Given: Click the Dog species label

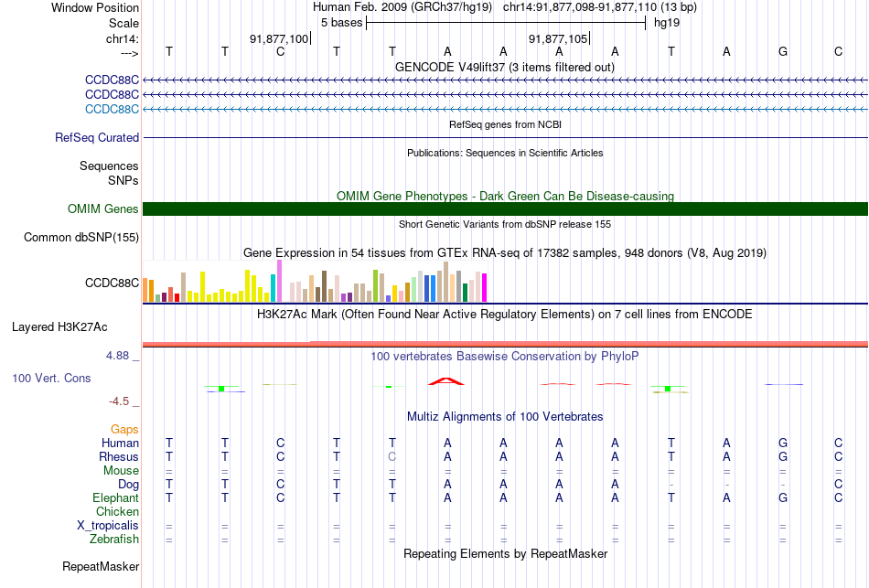Looking at the screenshot, I should click(x=128, y=485).
